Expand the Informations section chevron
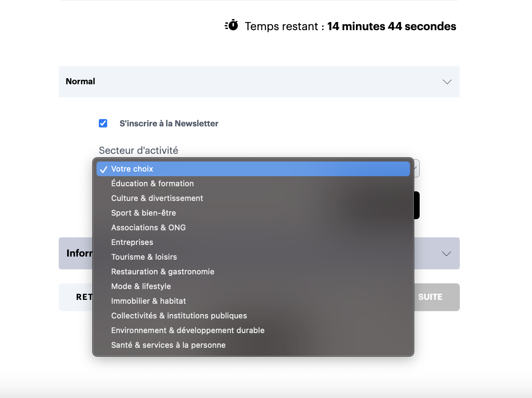Image resolution: width=532 pixels, height=398 pixels. coord(446,253)
